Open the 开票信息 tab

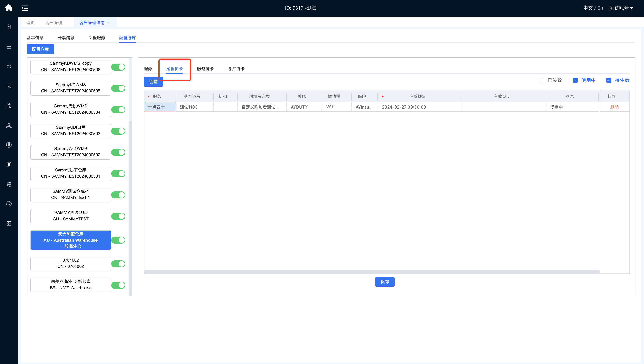coord(66,38)
